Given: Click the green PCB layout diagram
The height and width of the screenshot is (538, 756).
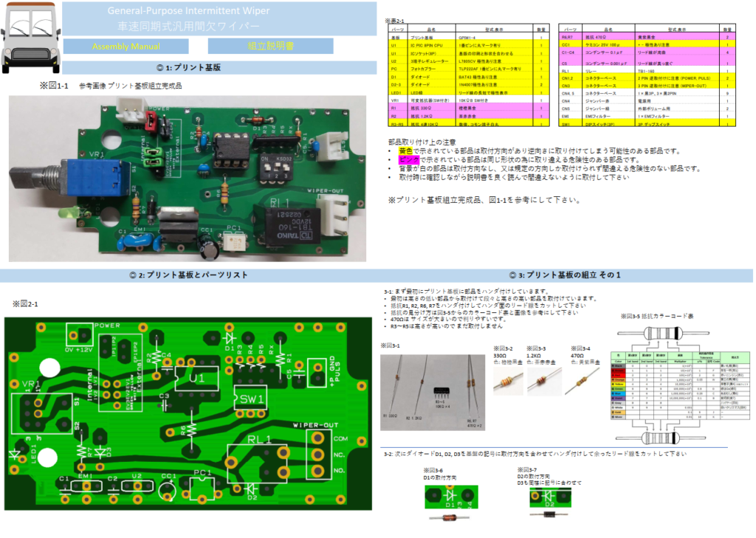Looking at the screenshot, I should pos(188,413).
